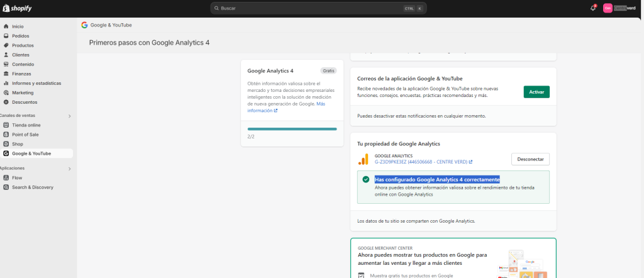Image resolution: width=644 pixels, height=278 pixels.
Task: Open the notifications bell
Action: 592,8
